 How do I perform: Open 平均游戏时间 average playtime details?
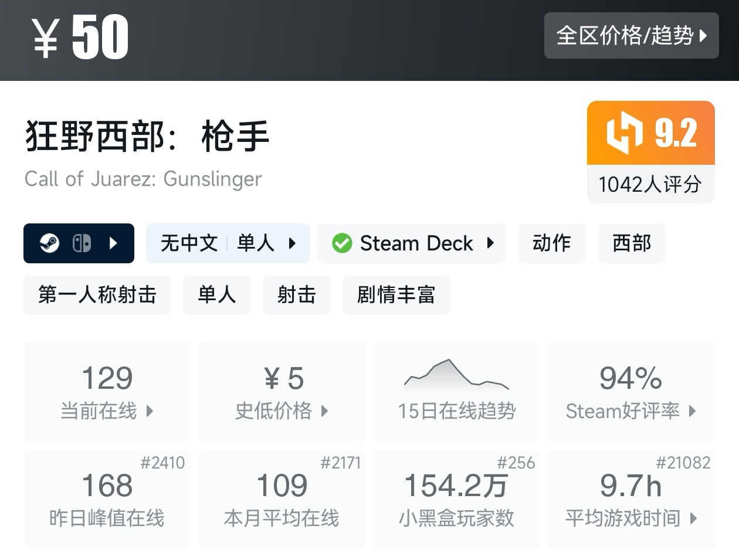pos(631,499)
